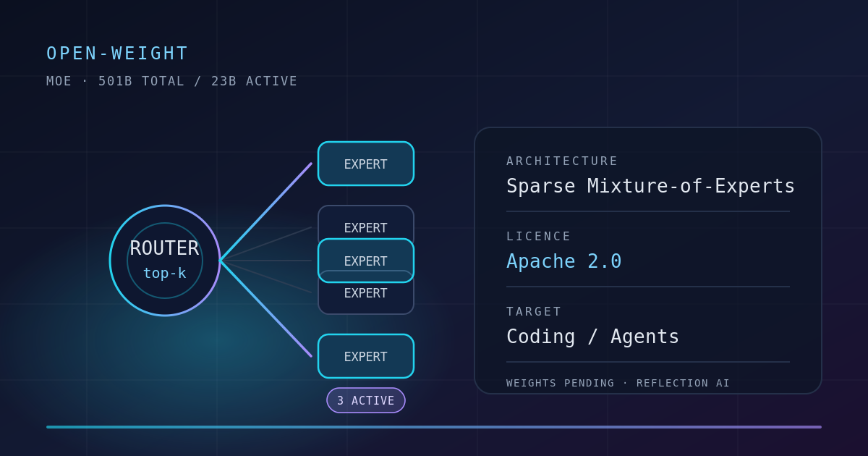The image size is (868, 456).
Task: Open the "Apache 2.0" licence text
Action: (564, 261)
